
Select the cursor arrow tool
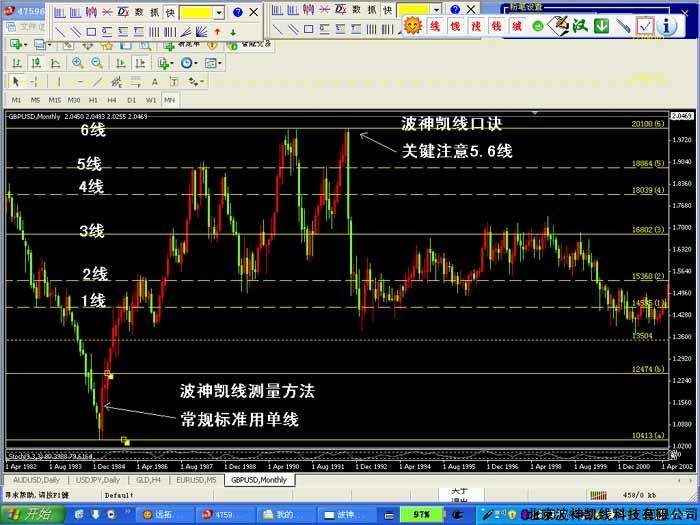(16, 82)
